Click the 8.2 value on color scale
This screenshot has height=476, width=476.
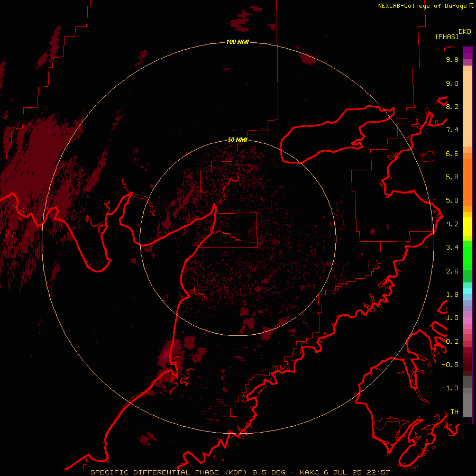point(452,107)
